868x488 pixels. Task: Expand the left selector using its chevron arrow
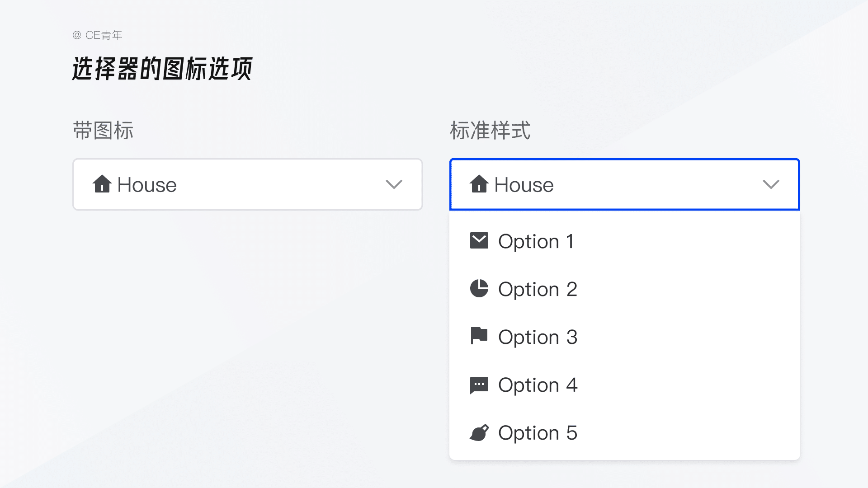tap(394, 184)
